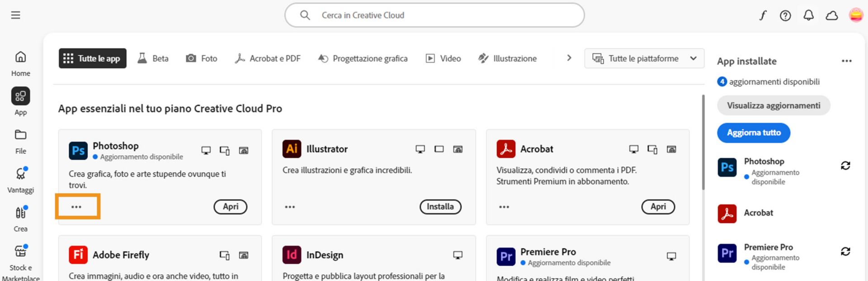
Task: Open the hamburger menu
Action: [16, 15]
